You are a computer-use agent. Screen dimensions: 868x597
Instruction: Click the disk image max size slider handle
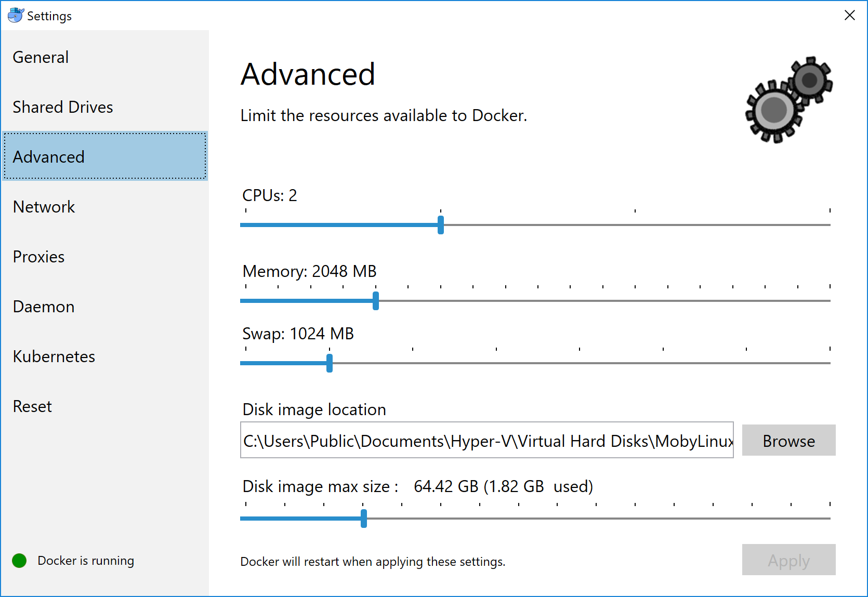(364, 519)
